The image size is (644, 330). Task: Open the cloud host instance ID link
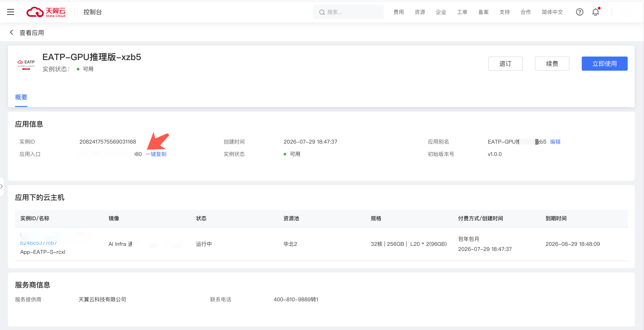[38, 243]
